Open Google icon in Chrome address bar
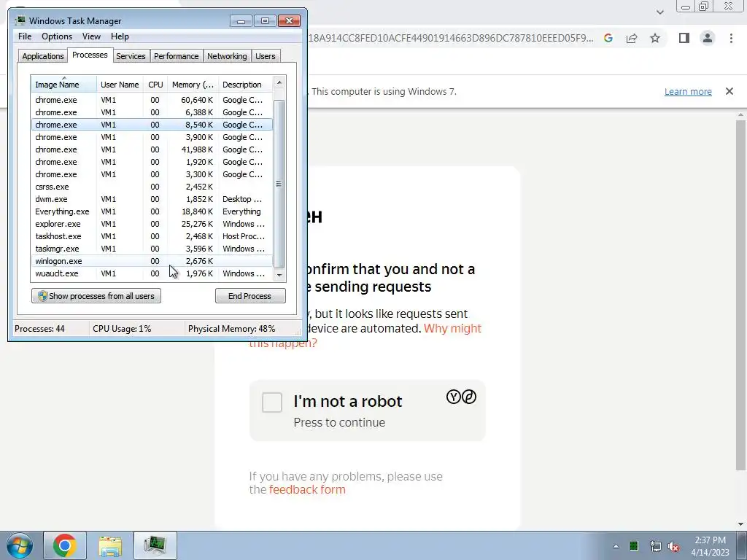The height and width of the screenshot is (560, 747). pyautogui.click(x=608, y=38)
